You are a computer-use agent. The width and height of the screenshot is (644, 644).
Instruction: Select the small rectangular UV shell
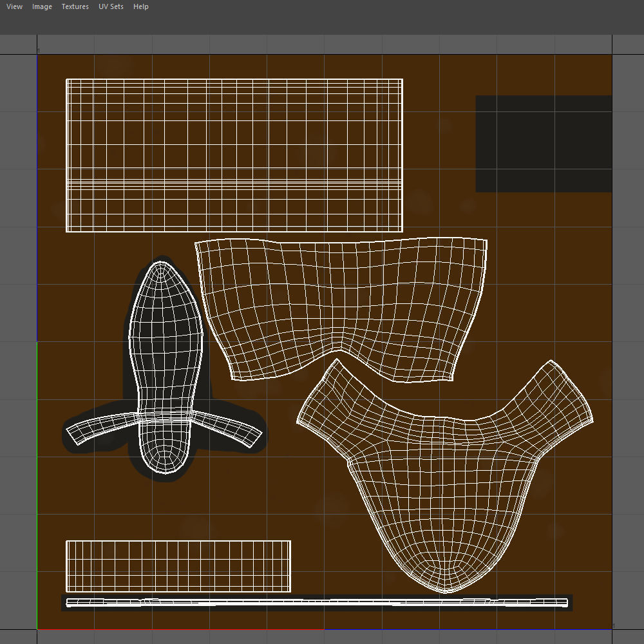pyautogui.click(x=178, y=566)
